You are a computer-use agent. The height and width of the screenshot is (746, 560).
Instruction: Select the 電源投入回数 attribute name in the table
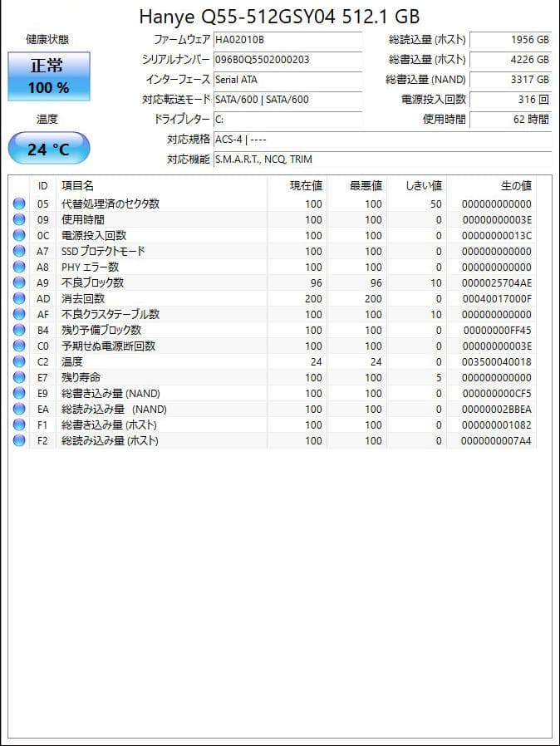[94, 235]
